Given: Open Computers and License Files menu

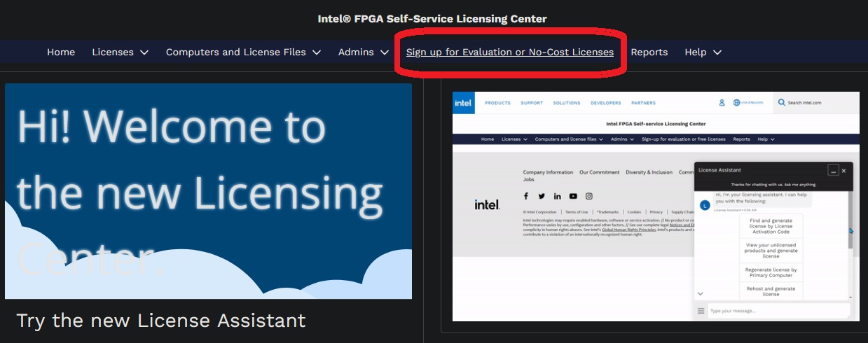Looking at the screenshot, I should (236, 52).
